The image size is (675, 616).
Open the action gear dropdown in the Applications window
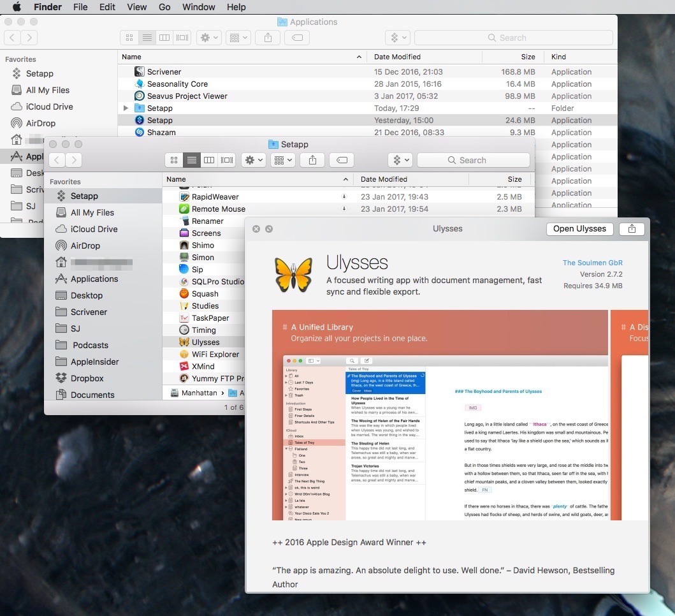pyautogui.click(x=209, y=38)
